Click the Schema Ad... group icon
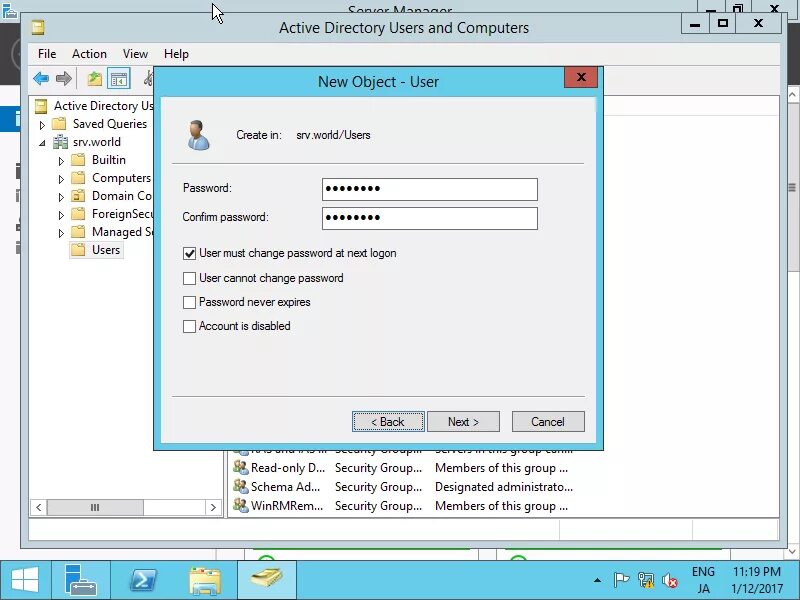800x600 pixels. pos(240,487)
